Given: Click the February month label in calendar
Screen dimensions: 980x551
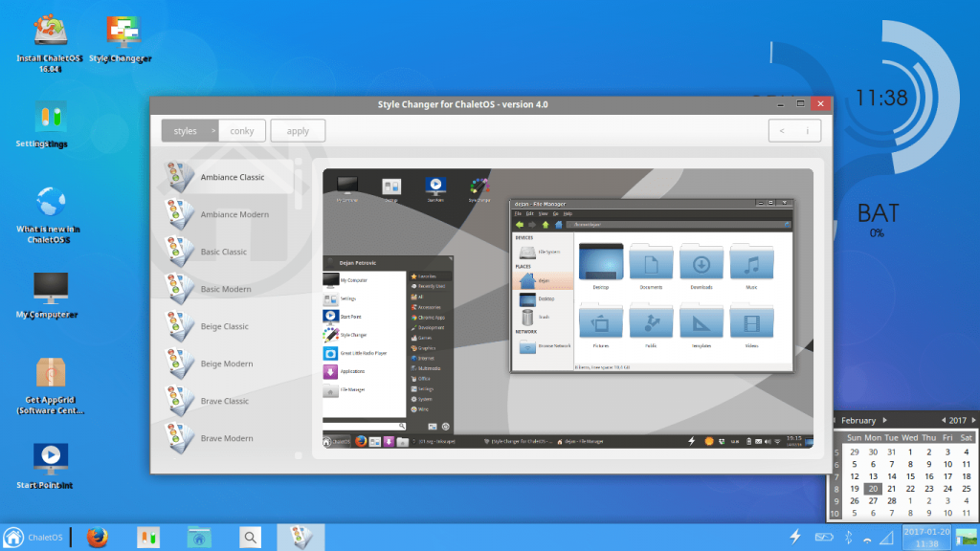Looking at the screenshot, I should [858, 421].
